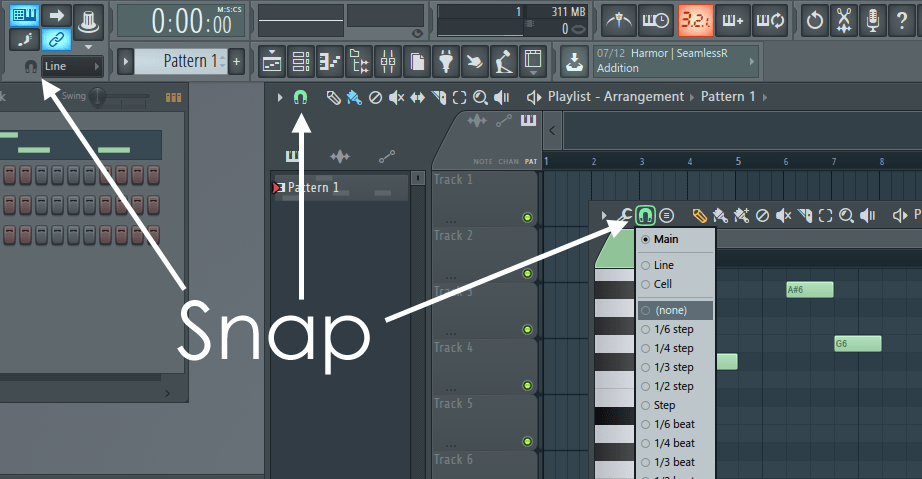This screenshot has height=479, width=922.
Task: Open pattern selector arrow left of Pattern 1
Action: point(125,61)
